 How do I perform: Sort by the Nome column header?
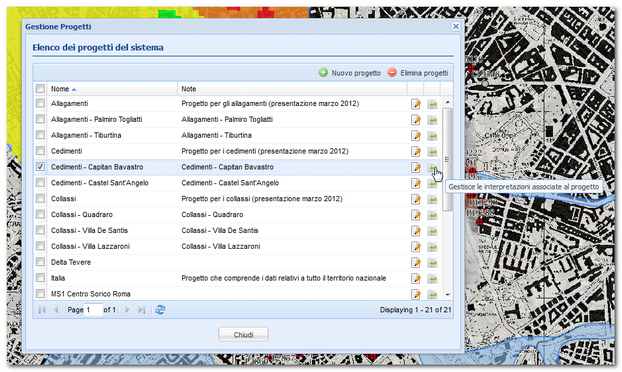(x=112, y=89)
